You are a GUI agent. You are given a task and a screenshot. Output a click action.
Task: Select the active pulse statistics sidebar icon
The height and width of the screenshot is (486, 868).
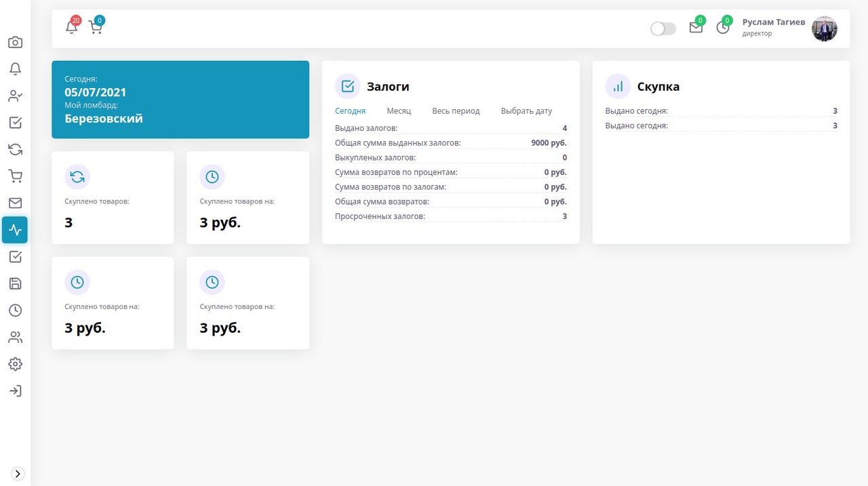coord(15,230)
